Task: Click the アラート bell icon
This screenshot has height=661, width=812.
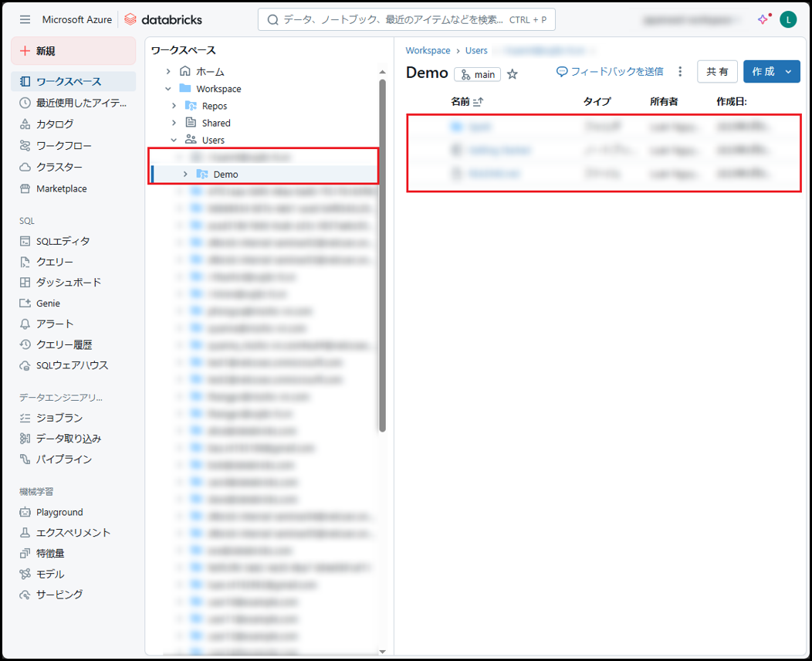Action: (25, 324)
